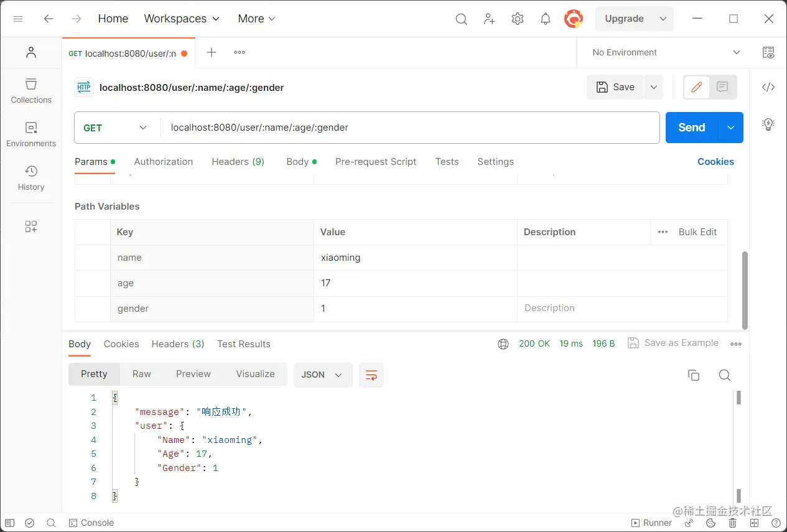Screen dimensions: 787x532
Task: Switch response view to Visualize
Action: [x=256, y=374]
